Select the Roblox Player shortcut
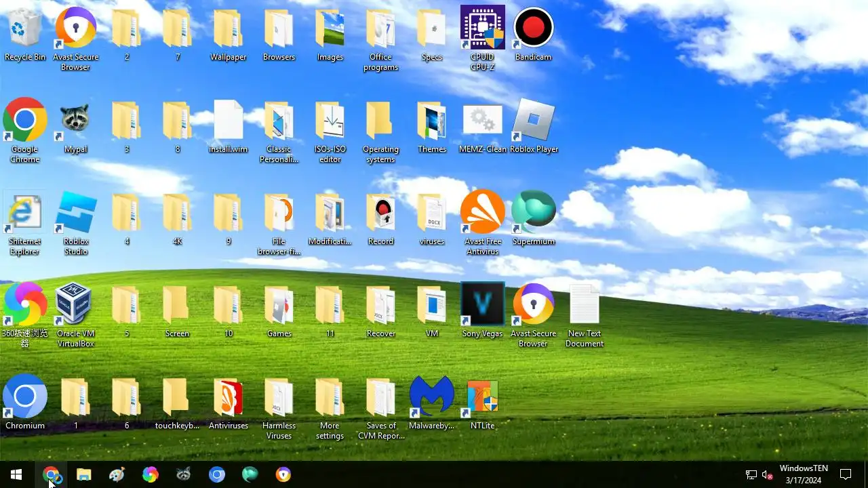This screenshot has height=488, width=868. pos(534,127)
